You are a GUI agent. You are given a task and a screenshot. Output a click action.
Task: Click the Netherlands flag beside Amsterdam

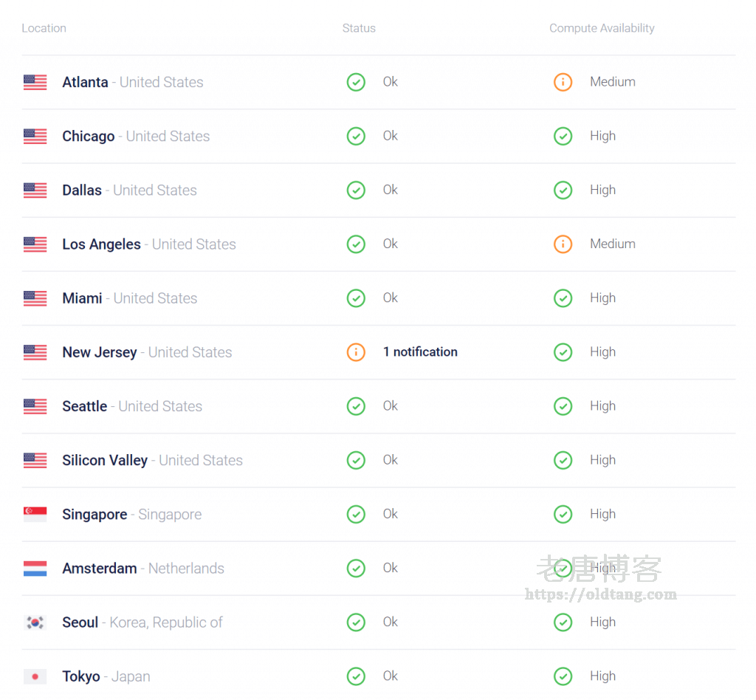click(35, 569)
